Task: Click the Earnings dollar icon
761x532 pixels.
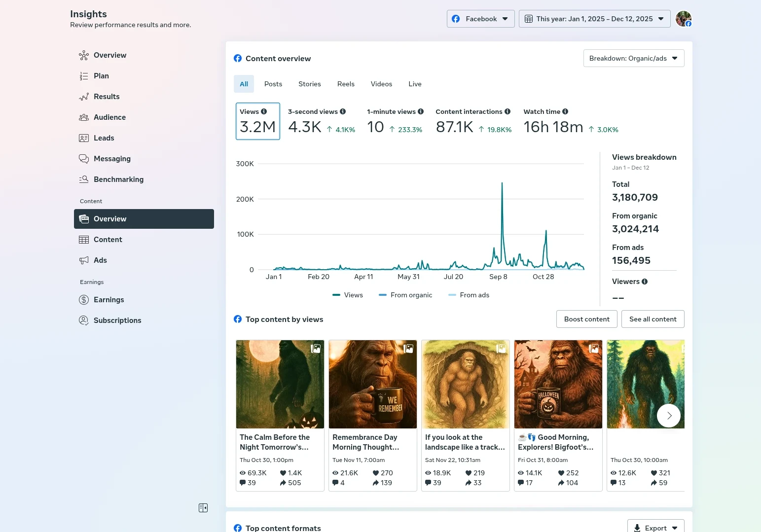Action: pyautogui.click(x=84, y=300)
